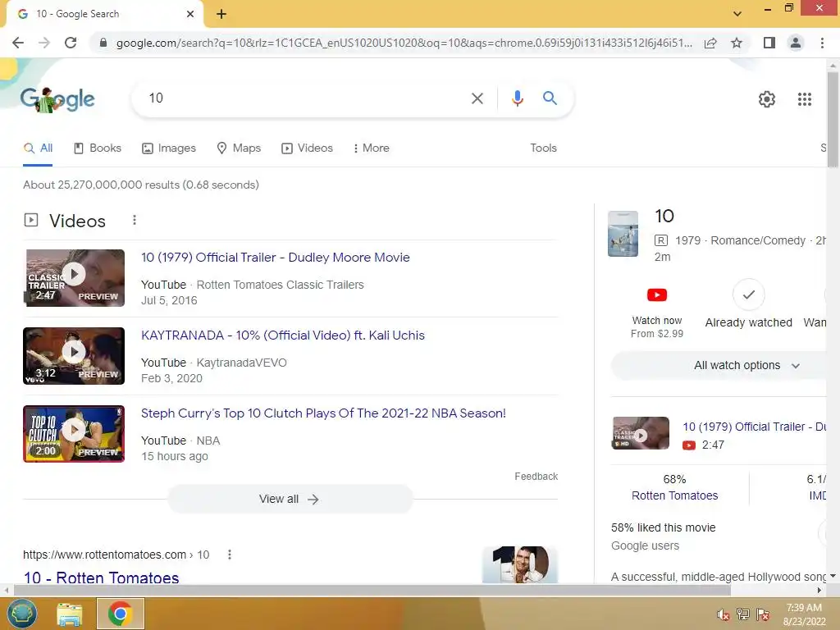Expand the More search categories menu
Screen dimensions: 840x630
[x=372, y=148]
